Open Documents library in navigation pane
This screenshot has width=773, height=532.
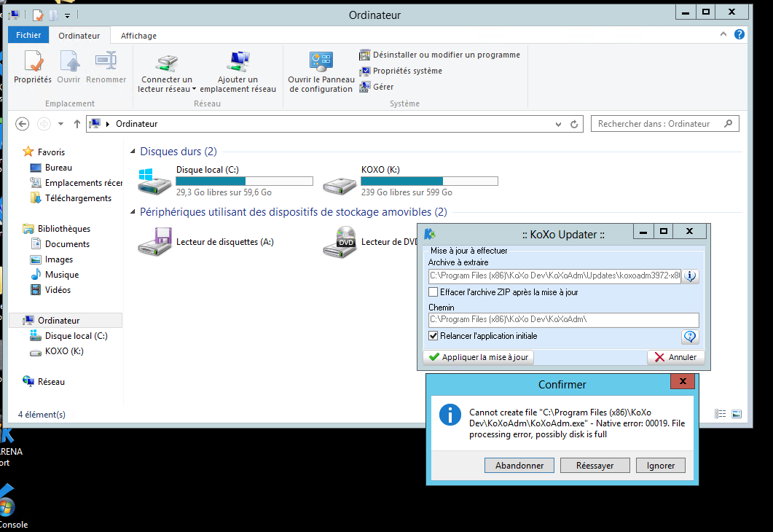tap(60, 244)
